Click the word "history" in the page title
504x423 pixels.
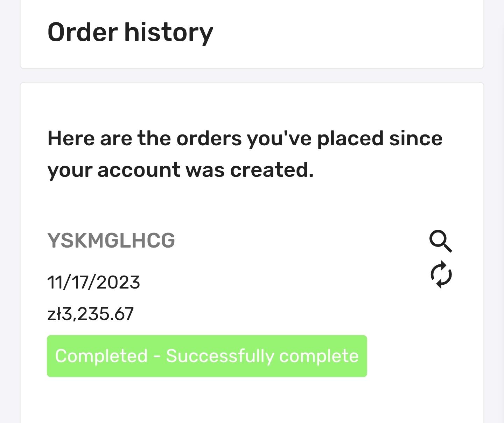pos(168,32)
